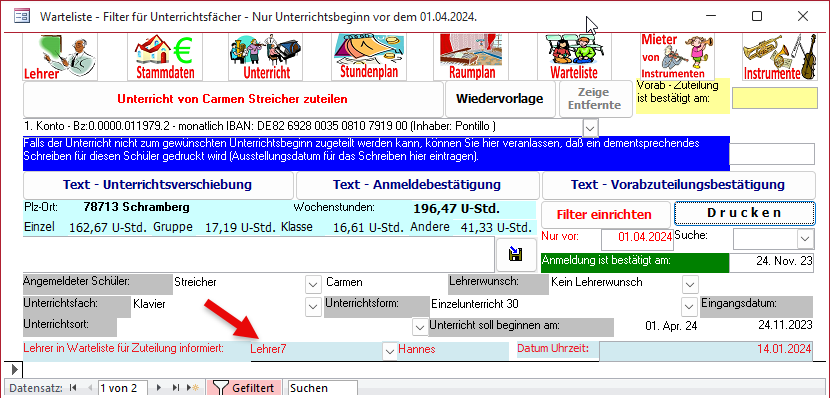Click the Drucken button
830x398 pixels.
pos(744,213)
